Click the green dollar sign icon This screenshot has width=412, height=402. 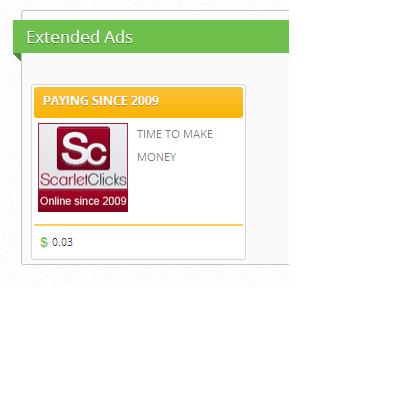point(44,242)
